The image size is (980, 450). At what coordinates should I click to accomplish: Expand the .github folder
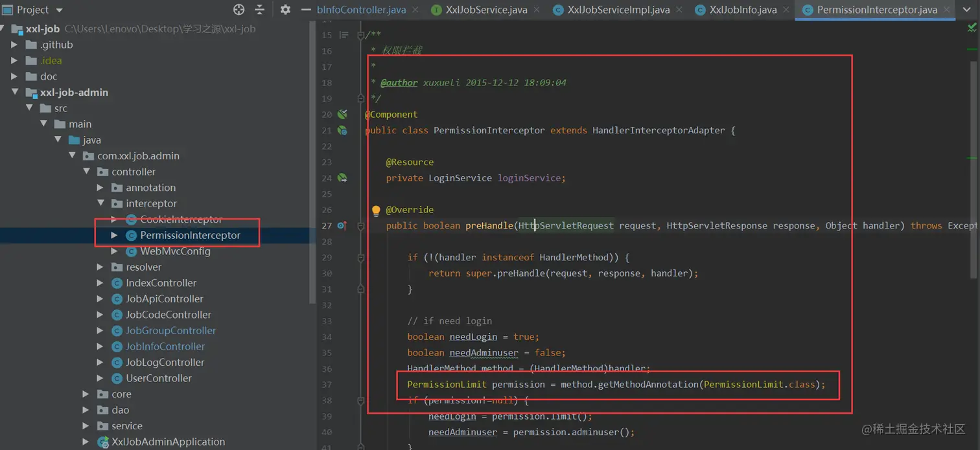(14, 45)
